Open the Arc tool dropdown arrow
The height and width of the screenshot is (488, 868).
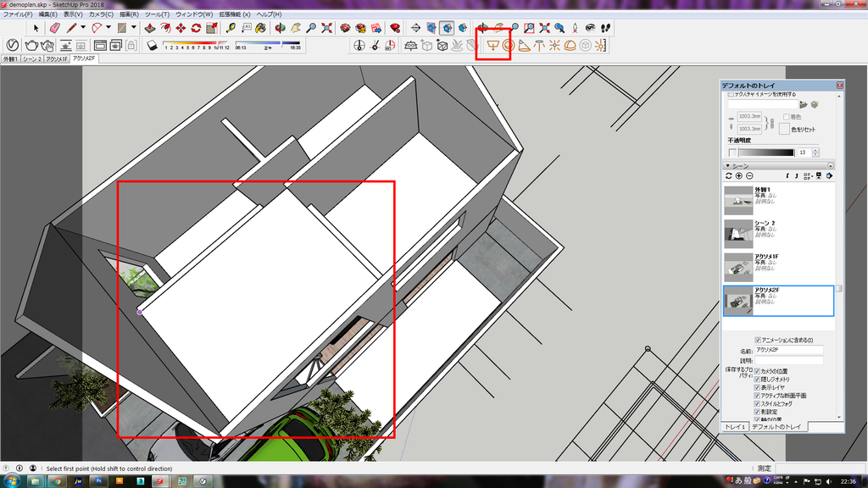(x=108, y=28)
